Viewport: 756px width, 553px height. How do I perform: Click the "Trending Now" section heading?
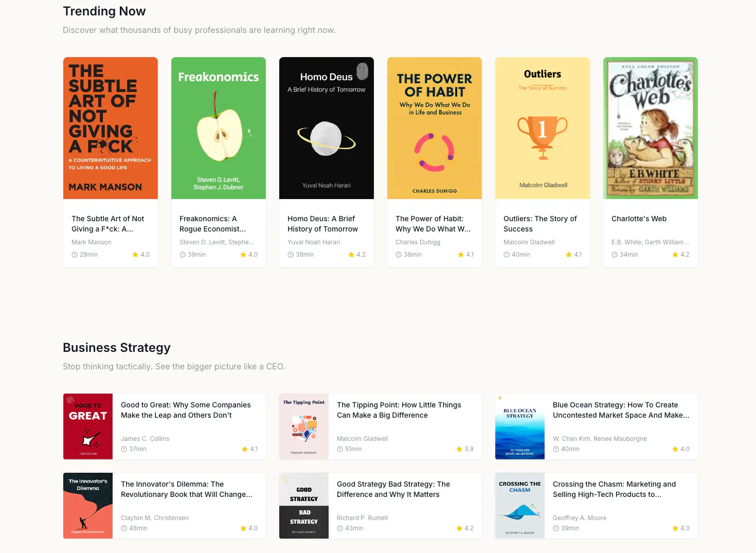[x=104, y=11]
